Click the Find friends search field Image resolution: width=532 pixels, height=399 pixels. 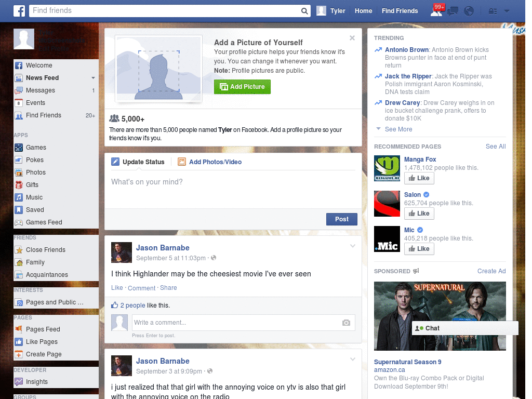click(x=165, y=11)
